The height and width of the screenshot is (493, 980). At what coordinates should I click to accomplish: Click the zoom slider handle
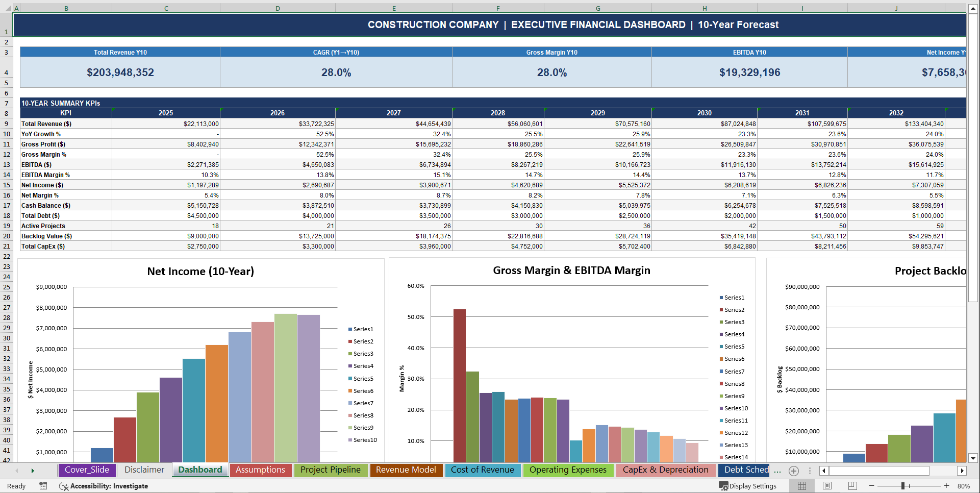pos(904,486)
